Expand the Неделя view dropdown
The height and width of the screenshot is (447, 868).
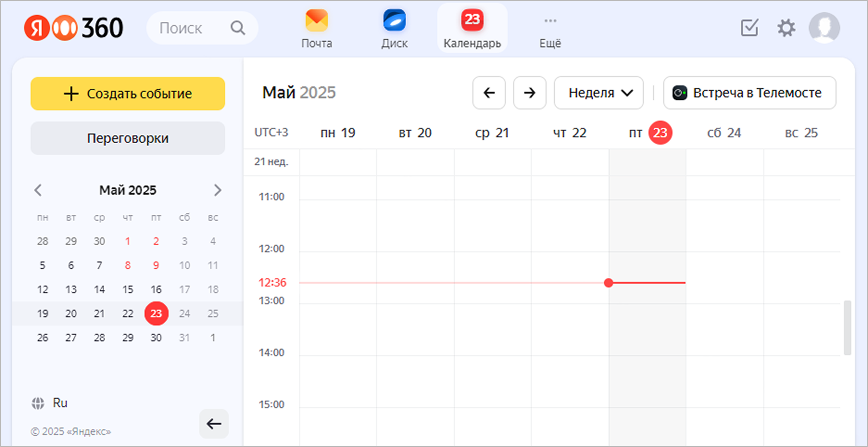point(598,93)
